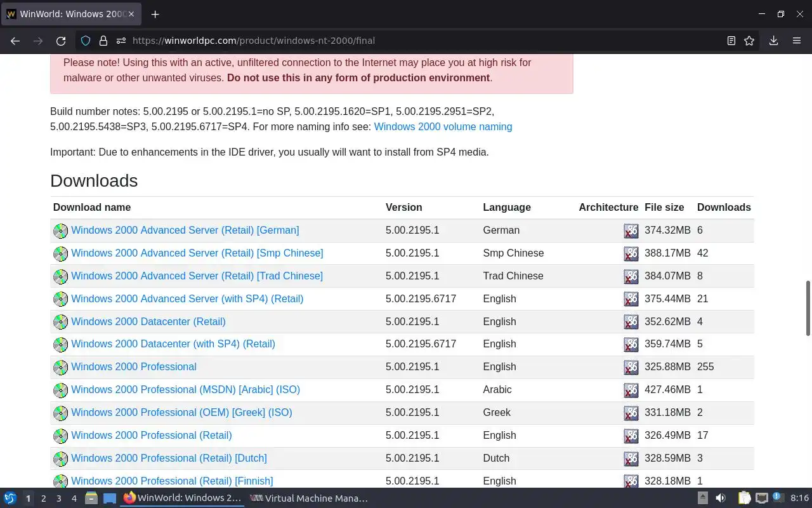Open Professional (OEM) [Greek] (ISO) download
The height and width of the screenshot is (508, 812).
coord(181,412)
